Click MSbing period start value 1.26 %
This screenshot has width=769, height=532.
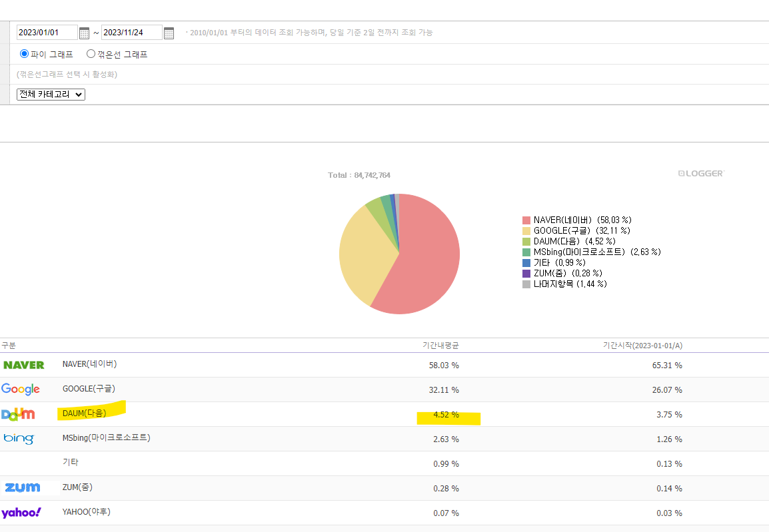tap(670, 439)
